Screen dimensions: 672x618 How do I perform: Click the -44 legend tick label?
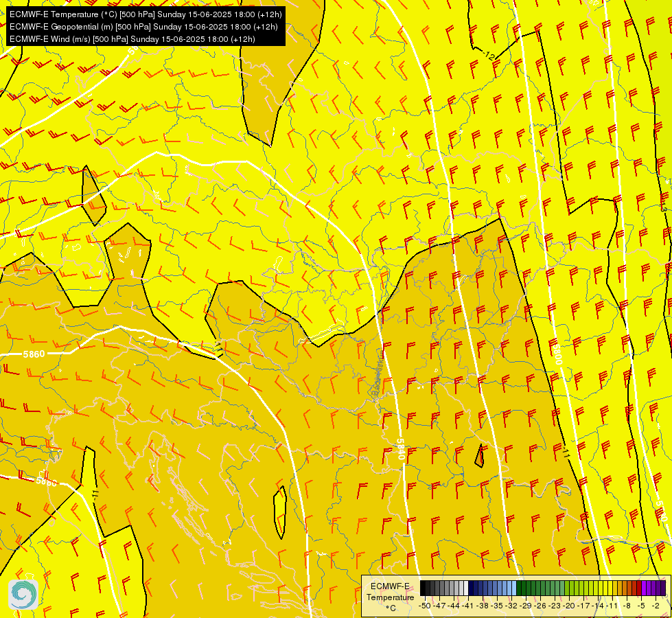pos(454,606)
